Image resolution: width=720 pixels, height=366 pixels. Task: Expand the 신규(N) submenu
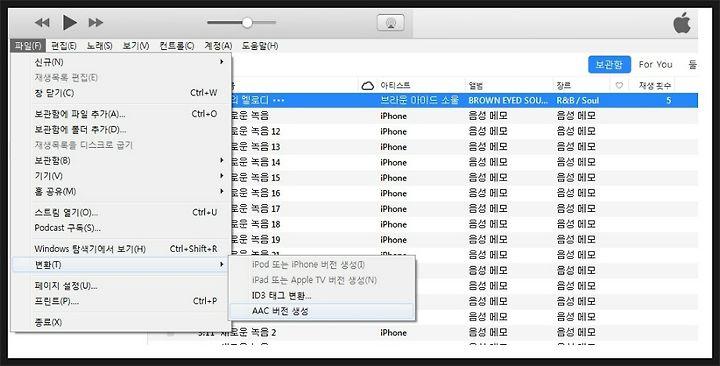pos(122,62)
